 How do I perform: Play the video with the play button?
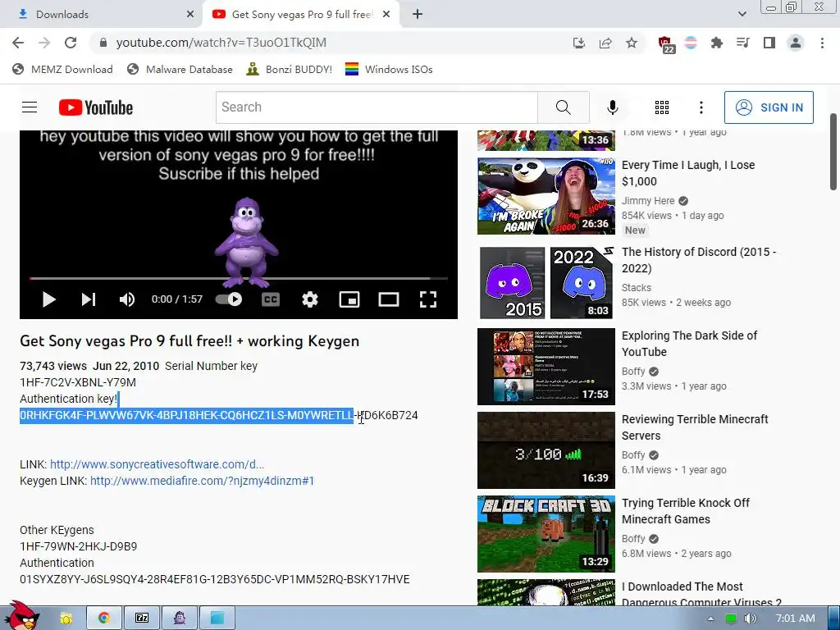(48, 299)
